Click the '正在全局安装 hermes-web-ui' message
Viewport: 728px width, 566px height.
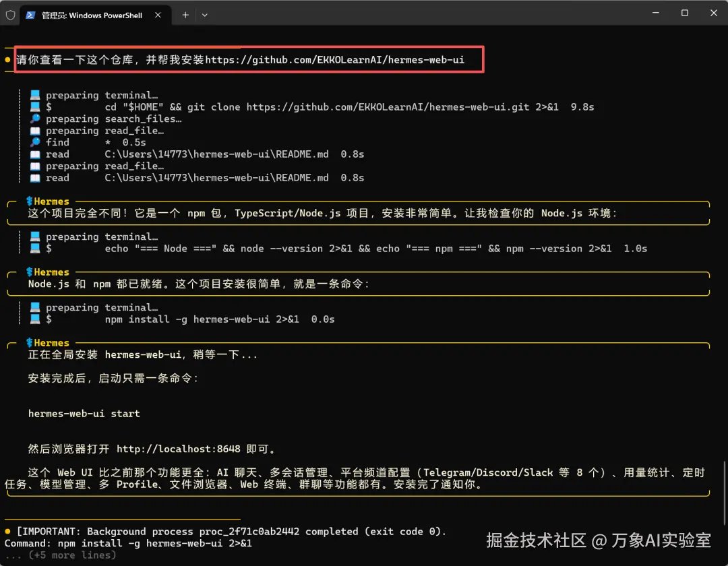[x=142, y=355]
